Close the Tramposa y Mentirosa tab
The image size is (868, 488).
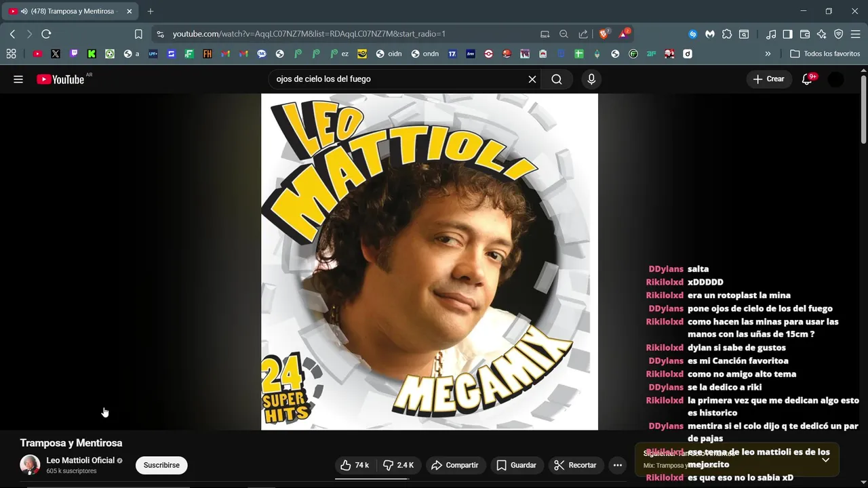click(129, 12)
